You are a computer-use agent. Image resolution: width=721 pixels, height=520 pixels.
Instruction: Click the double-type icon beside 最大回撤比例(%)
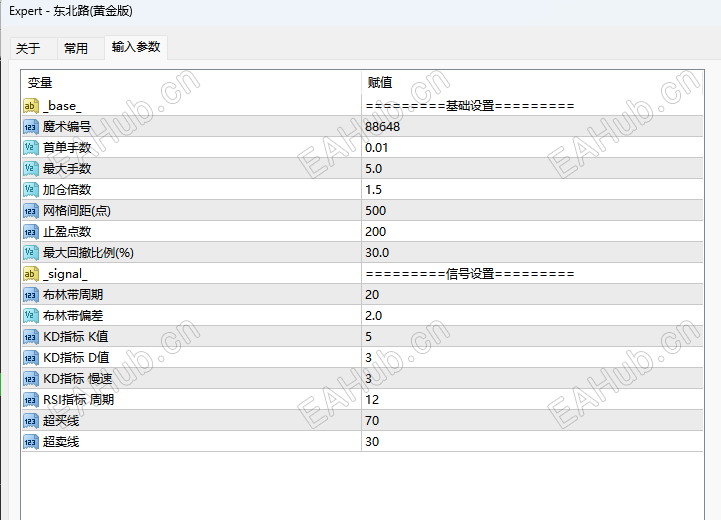click(x=31, y=253)
